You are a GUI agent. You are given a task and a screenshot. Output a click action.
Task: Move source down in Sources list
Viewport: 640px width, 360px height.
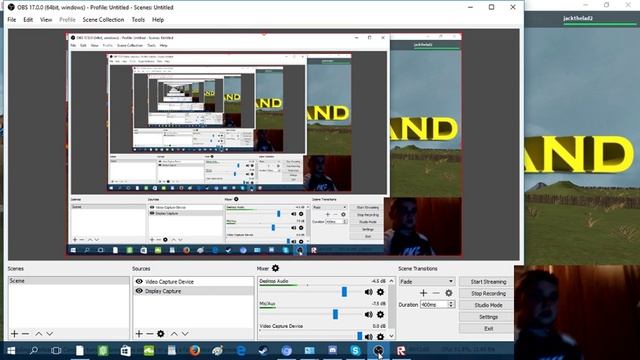(185, 334)
